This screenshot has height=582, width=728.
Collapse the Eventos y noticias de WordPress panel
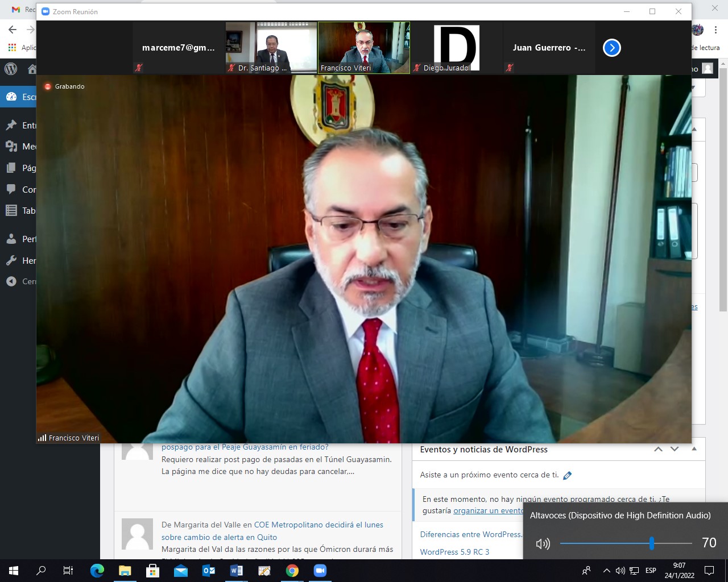click(694, 449)
